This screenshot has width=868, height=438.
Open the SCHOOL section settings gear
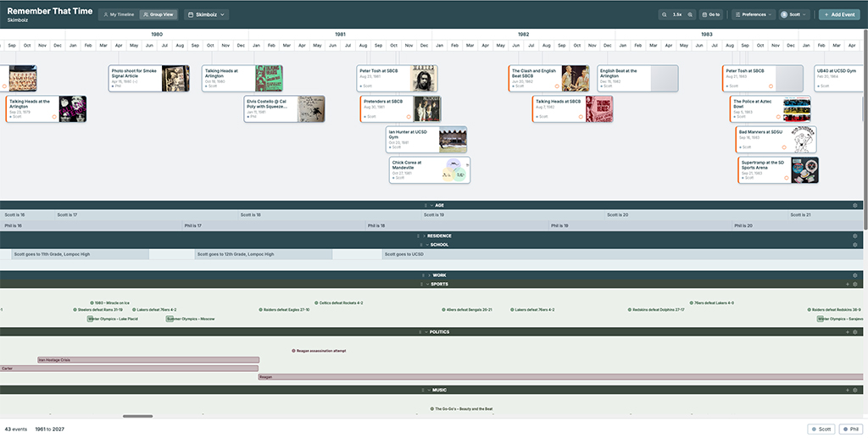coord(854,245)
